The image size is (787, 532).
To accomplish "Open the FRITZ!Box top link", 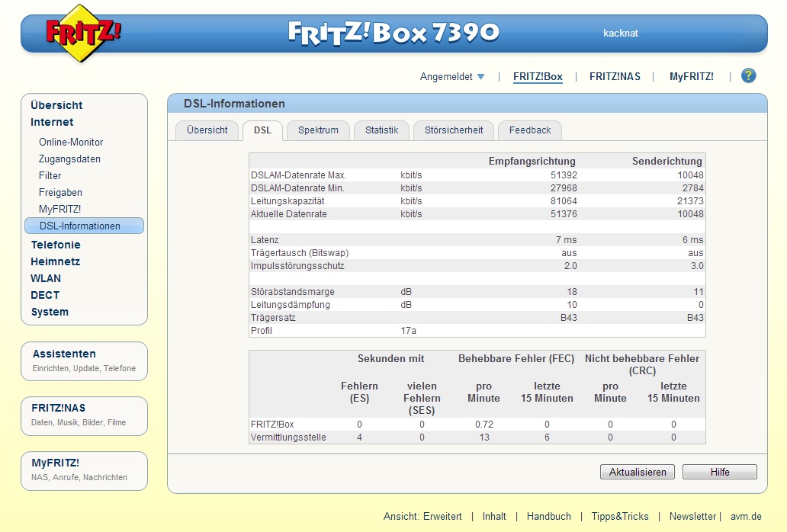I will point(538,77).
